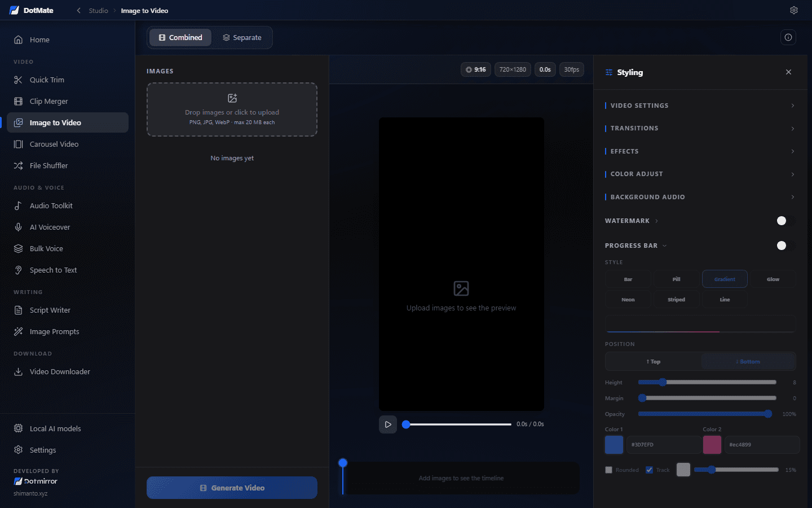Click the DotMate logo icon
Image resolution: width=812 pixels, height=508 pixels.
point(14,10)
